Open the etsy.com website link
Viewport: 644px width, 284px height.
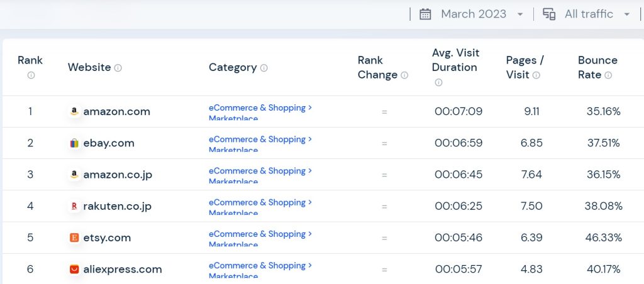pyautogui.click(x=107, y=238)
